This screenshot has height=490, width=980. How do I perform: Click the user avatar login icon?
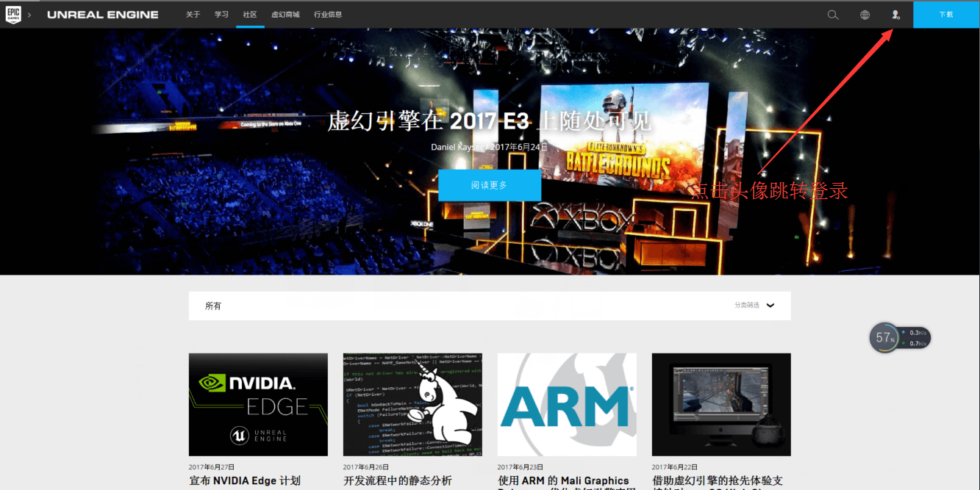(x=895, y=15)
